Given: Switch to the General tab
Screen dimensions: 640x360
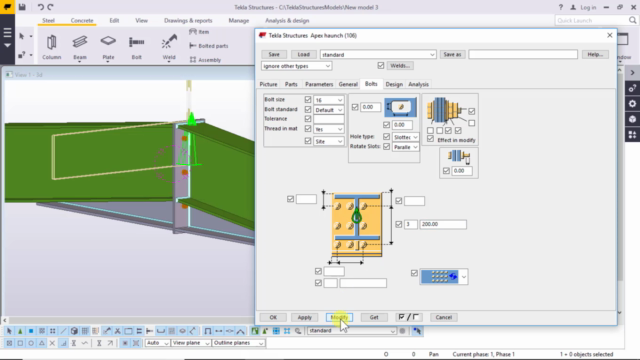Looking at the screenshot, I should [348, 84].
